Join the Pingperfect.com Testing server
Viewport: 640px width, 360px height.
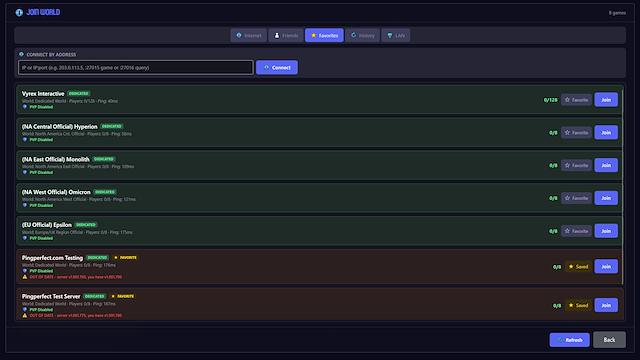tap(606, 267)
